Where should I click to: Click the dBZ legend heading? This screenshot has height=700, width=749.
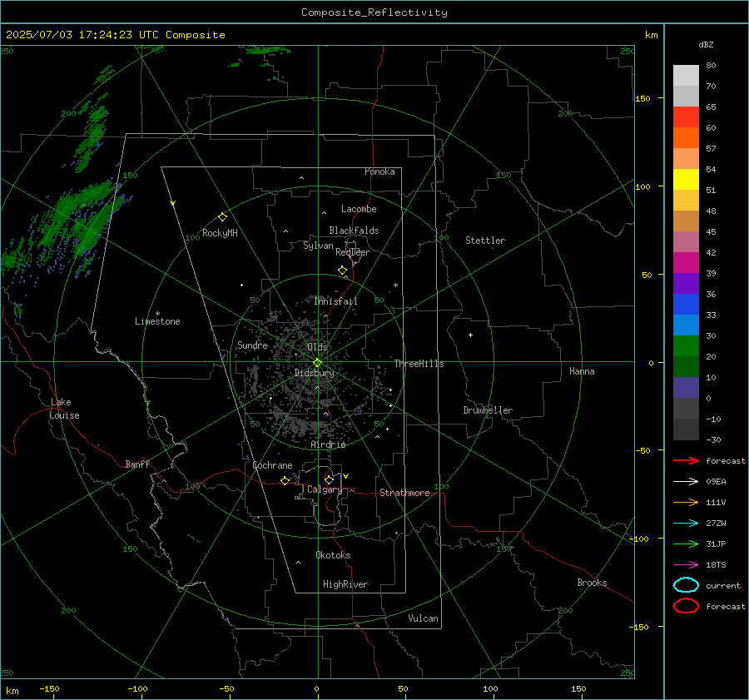(x=706, y=44)
